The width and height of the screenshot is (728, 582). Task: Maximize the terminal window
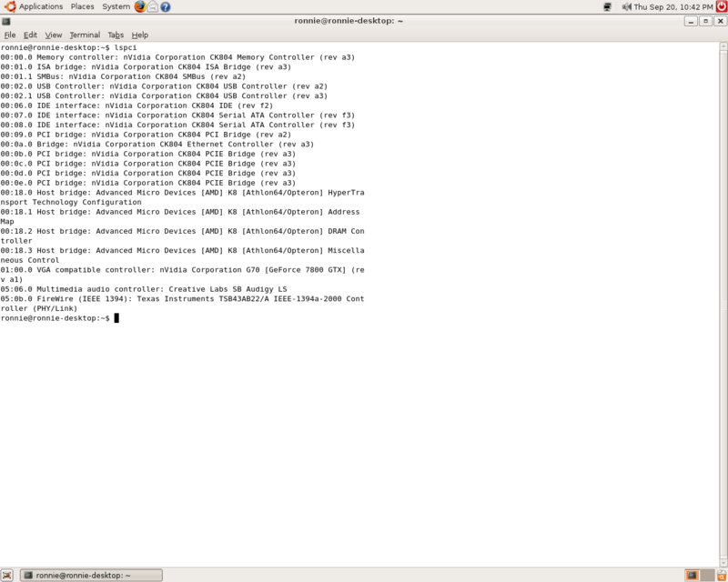[x=706, y=21]
